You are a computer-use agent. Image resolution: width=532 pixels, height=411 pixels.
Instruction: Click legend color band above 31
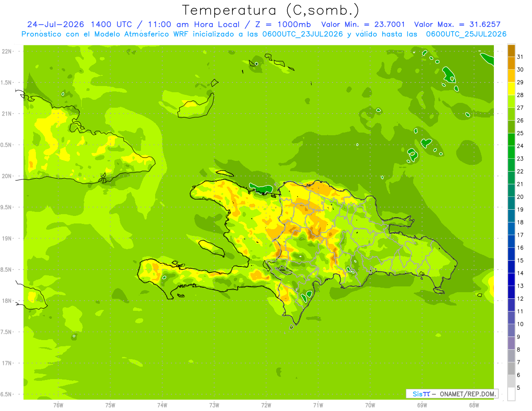click(511, 51)
